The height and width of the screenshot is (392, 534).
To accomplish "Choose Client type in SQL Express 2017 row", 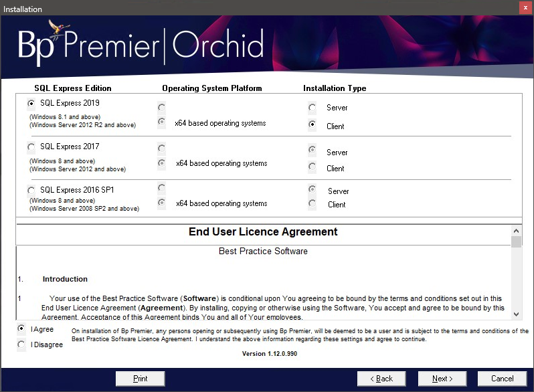I will coord(312,167).
